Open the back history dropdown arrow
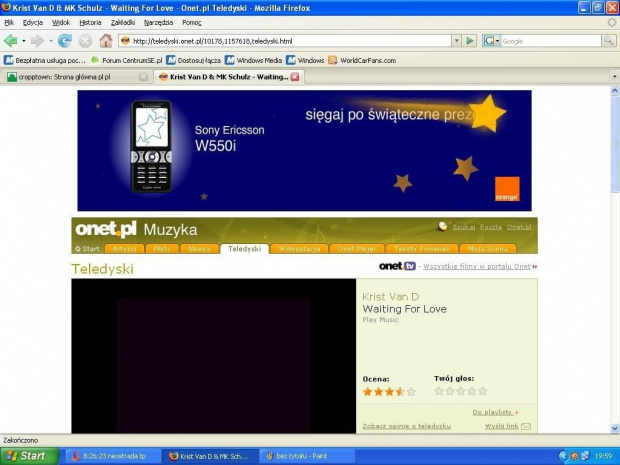The image size is (620, 465). click(x=24, y=41)
